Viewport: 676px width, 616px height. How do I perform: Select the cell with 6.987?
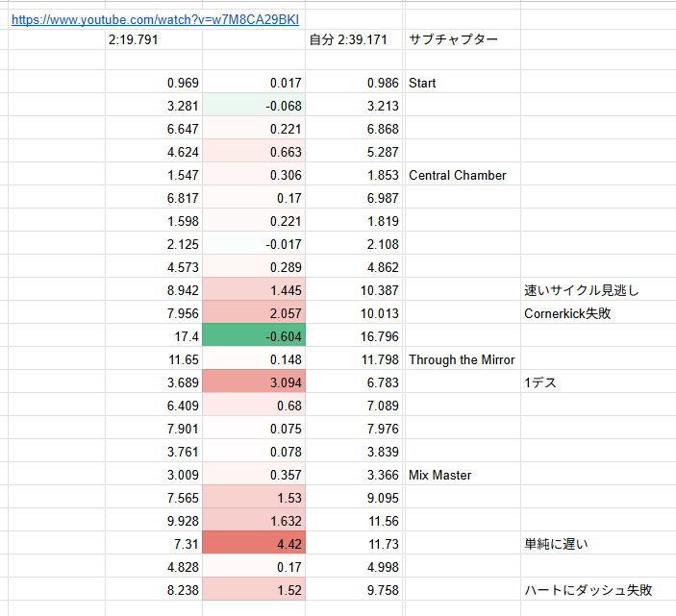click(x=354, y=198)
